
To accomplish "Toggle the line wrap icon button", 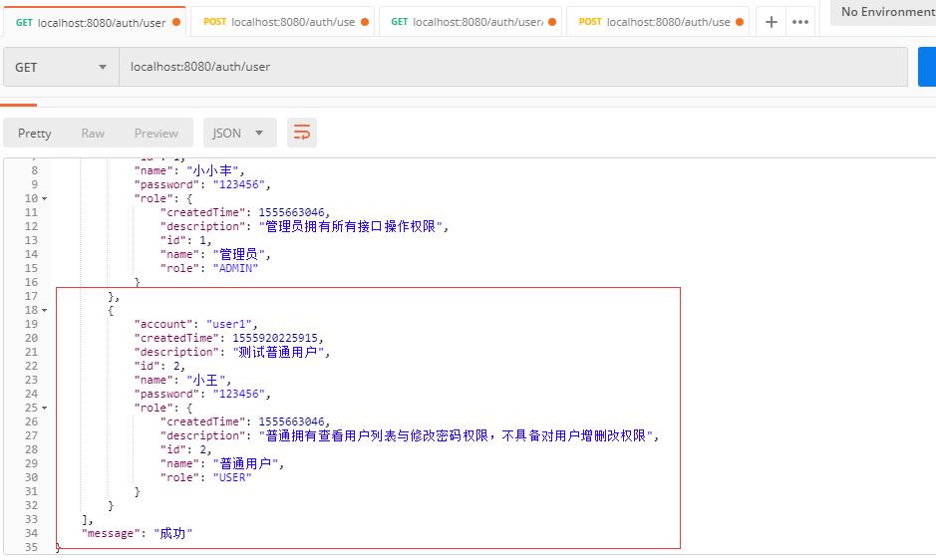I will pos(301,133).
